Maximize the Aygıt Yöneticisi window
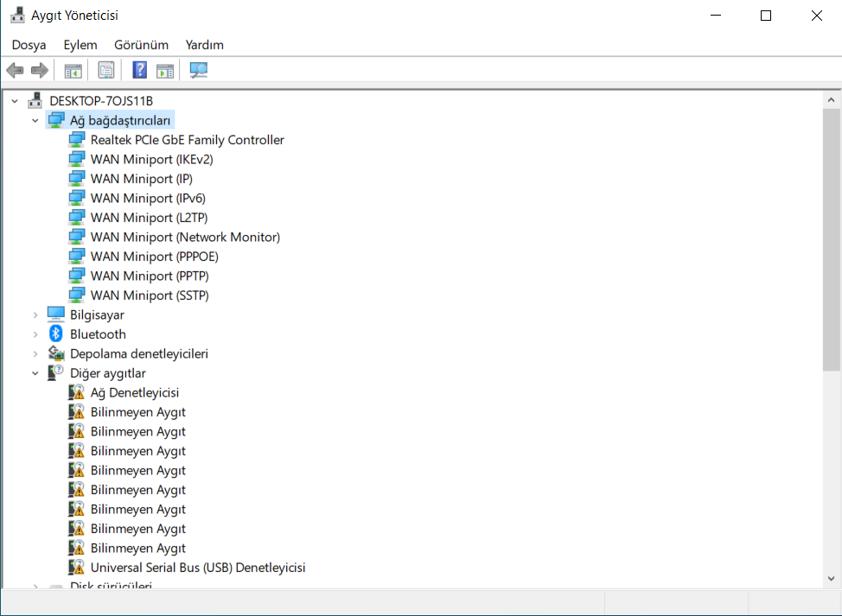Image resolution: width=842 pixels, height=616 pixels. point(766,15)
